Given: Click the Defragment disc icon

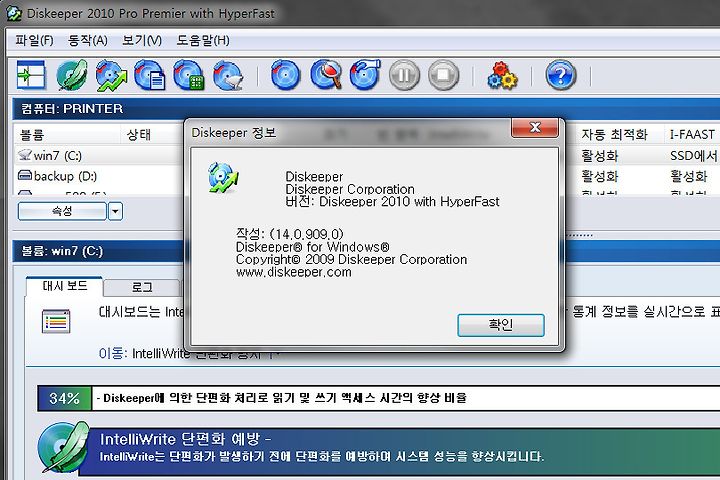Looking at the screenshot, I should tap(365, 74).
